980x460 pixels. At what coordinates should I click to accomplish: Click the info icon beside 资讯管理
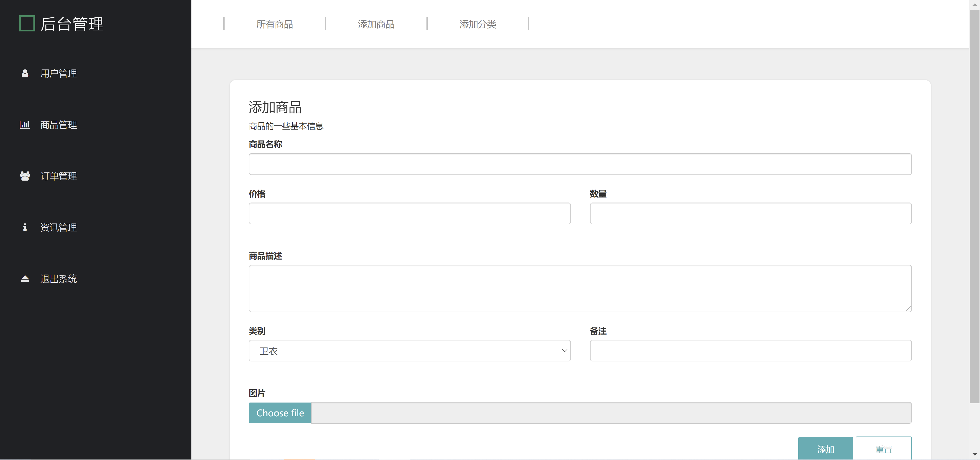coord(25,227)
